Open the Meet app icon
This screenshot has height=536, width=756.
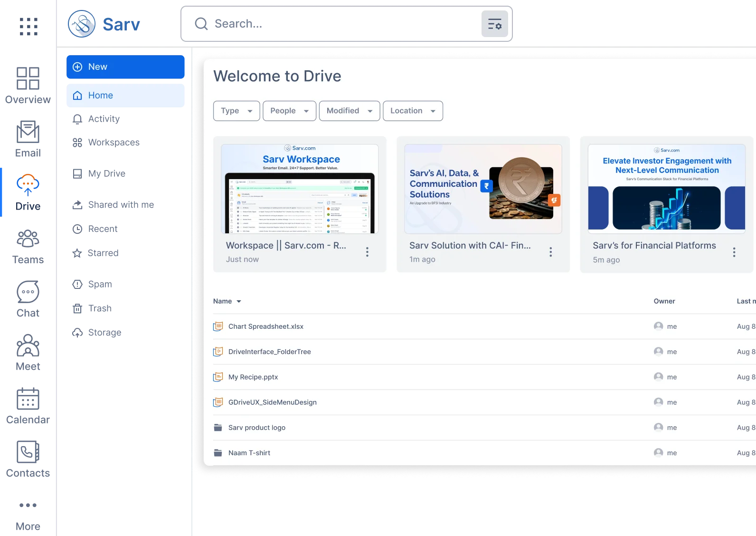(x=28, y=345)
